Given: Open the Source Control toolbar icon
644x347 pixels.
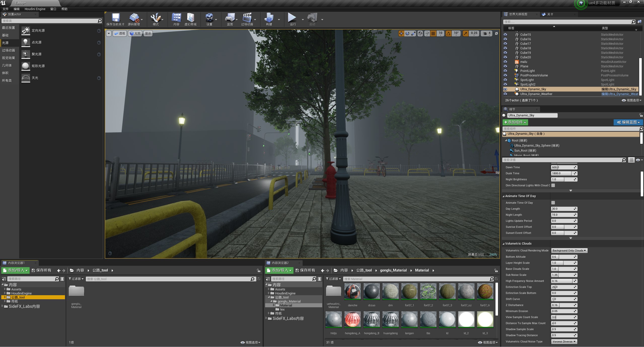Looking at the screenshot, I should point(134,18).
